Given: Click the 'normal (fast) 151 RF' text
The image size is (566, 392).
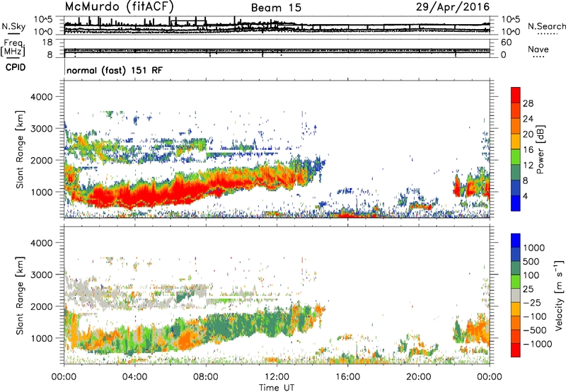Looking at the screenshot, I should [x=115, y=70].
